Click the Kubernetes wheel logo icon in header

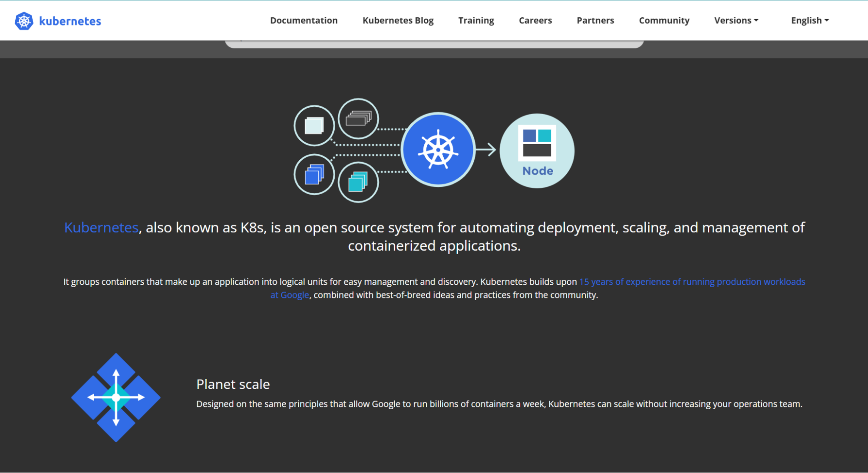tap(24, 21)
